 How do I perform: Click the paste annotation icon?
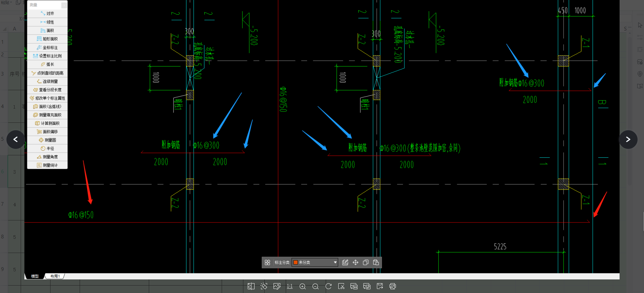click(x=376, y=262)
